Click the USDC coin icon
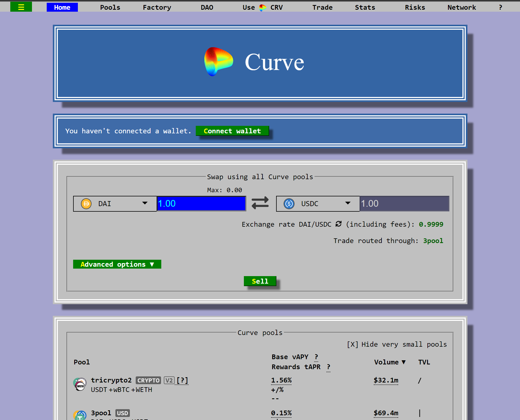This screenshot has width=520, height=420. click(x=289, y=204)
